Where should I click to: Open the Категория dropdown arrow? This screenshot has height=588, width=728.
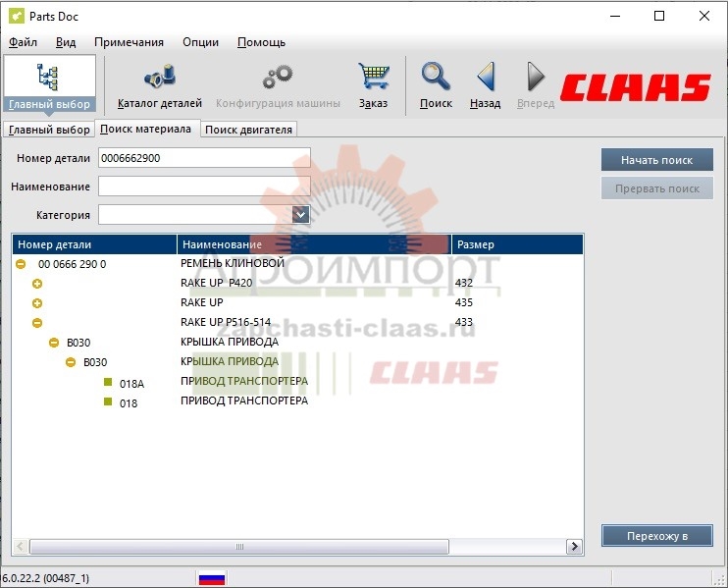(301, 215)
